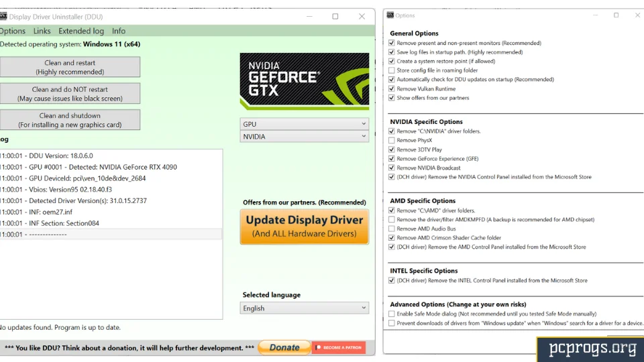This screenshot has height=362, width=644.
Task: Toggle Save log files in startup path
Action: [x=391, y=52]
